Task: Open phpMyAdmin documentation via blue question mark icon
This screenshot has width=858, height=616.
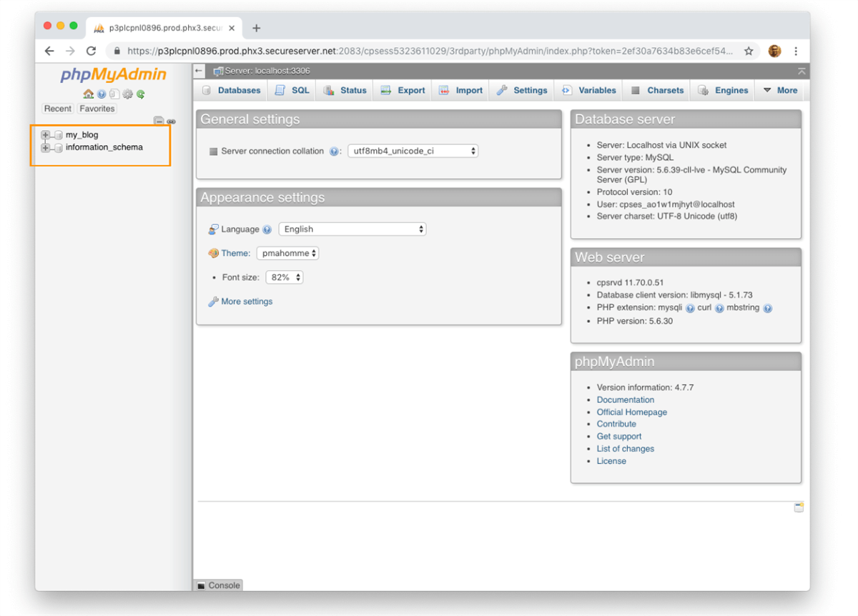Action: pyautogui.click(x=102, y=94)
